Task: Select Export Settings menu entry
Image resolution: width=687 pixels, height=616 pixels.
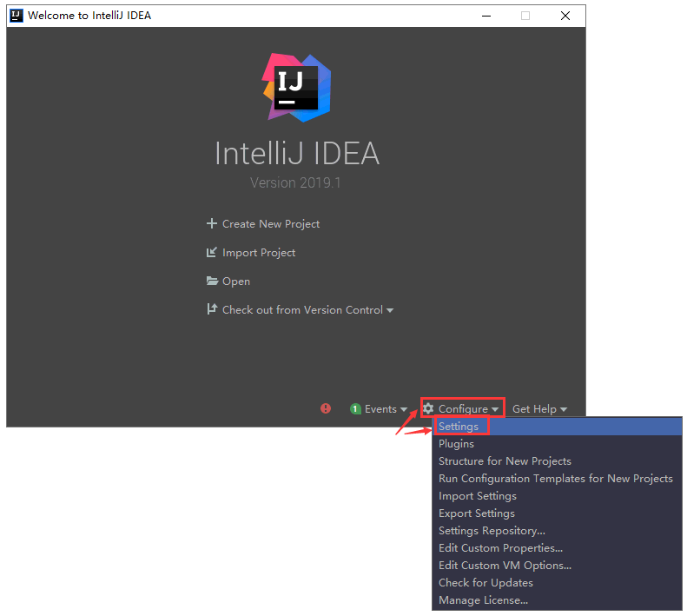Action: pyautogui.click(x=557, y=513)
